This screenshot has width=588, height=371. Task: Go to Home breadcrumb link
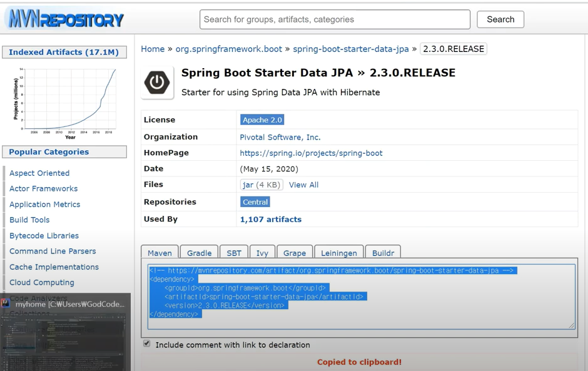coord(153,49)
